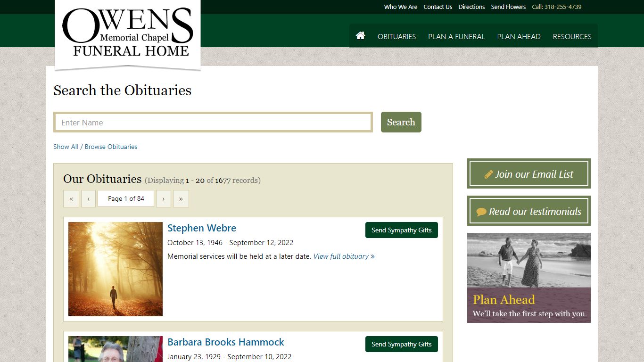Click Stephen Webre's date range text
This screenshot has height=362, width=644.
point(231,243)
